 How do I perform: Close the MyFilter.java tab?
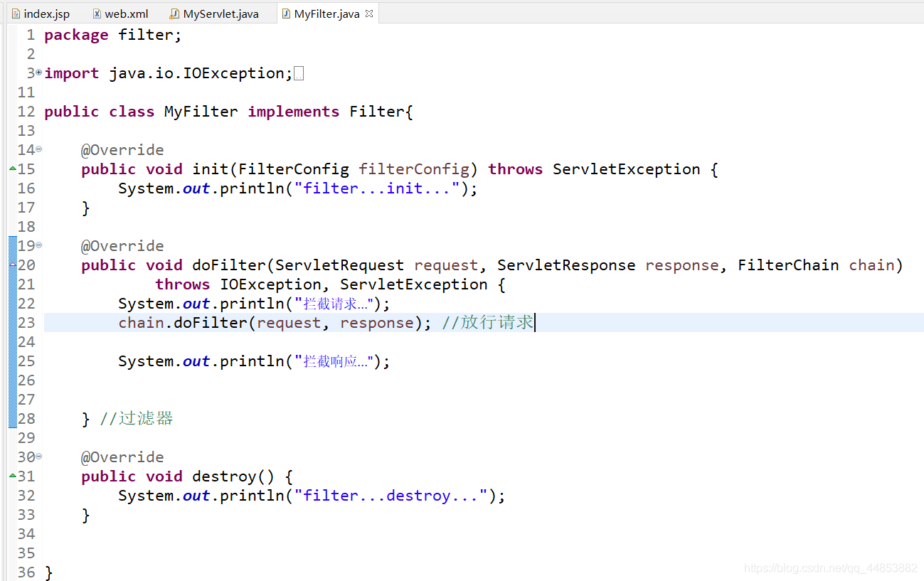tap(368, 14)
